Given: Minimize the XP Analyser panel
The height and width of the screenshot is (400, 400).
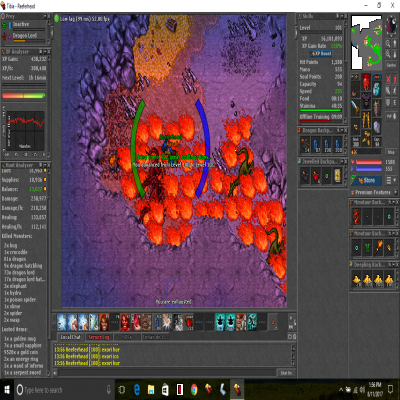Looking at the screenshot, I should 45,52.
